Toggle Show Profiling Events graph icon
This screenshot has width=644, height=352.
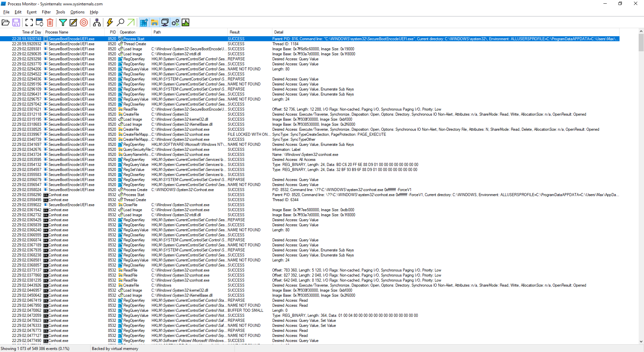[x=185, y=22]
